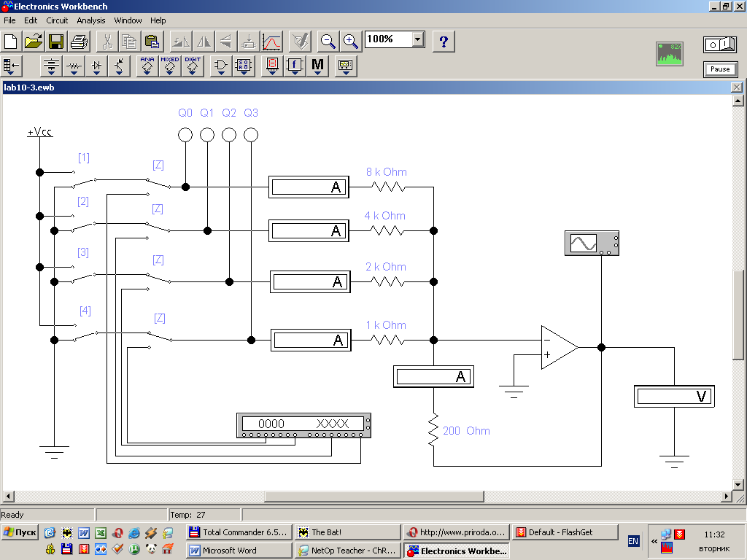Create a subcircuit
Viewport: 747px width, 560px height.
coord(249,42)
